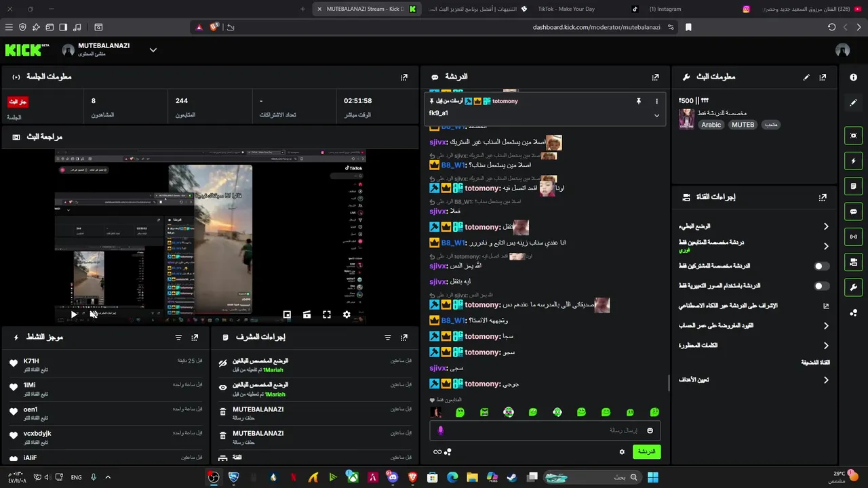This screenshot has width=868, height=488.
Task: Pop out the stream info panel
Action: point(823,77)
